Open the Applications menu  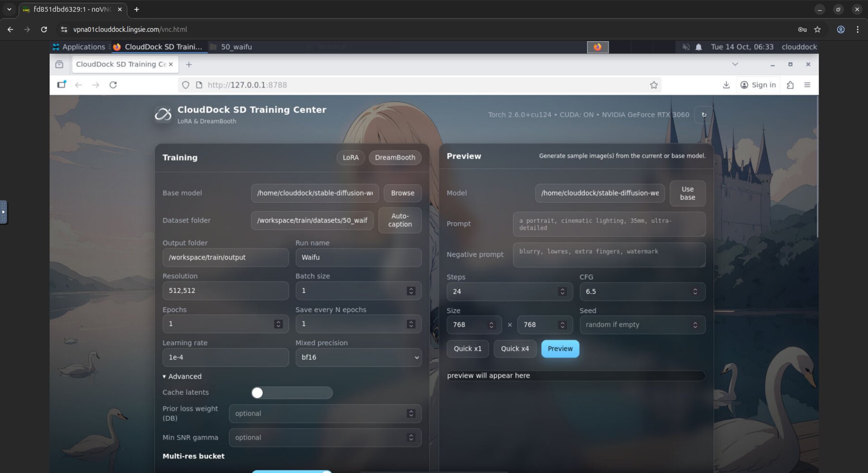[x=79, y=47]
